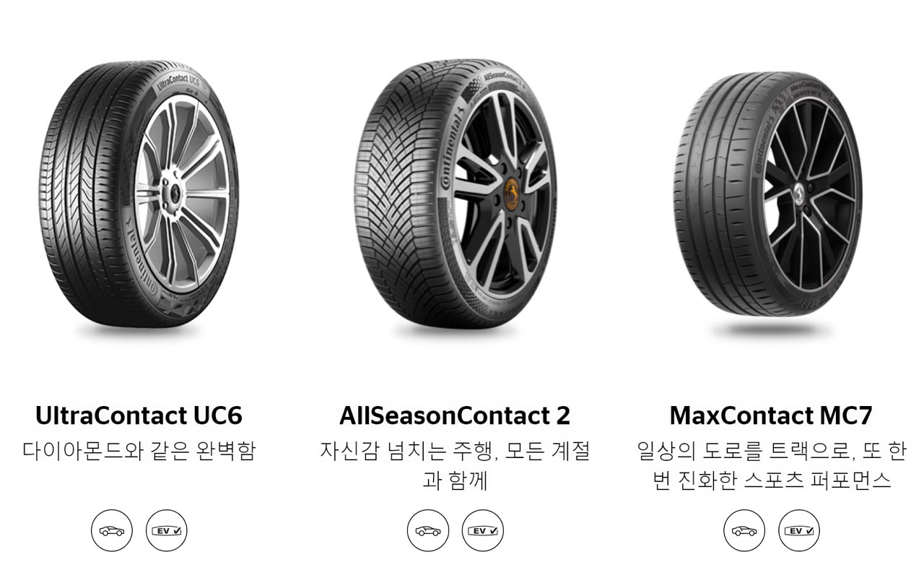The width and height of the screenshot is (924, 578).
Task: Click the passenger car icon under UltraContact UC6
Action: (112, 530)
